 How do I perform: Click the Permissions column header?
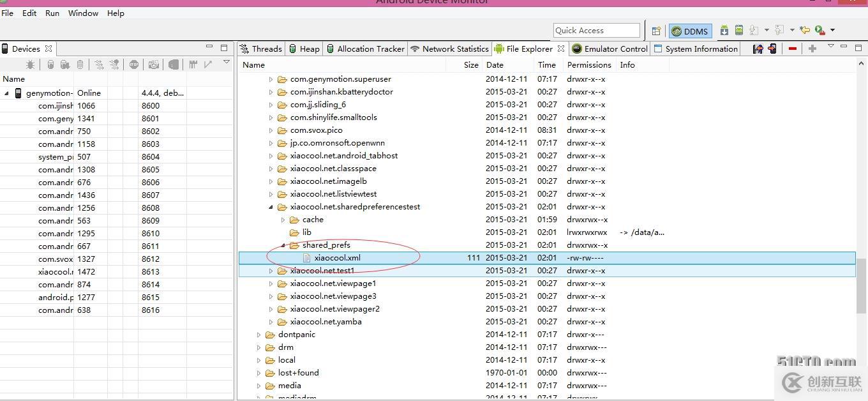point(589,64)
